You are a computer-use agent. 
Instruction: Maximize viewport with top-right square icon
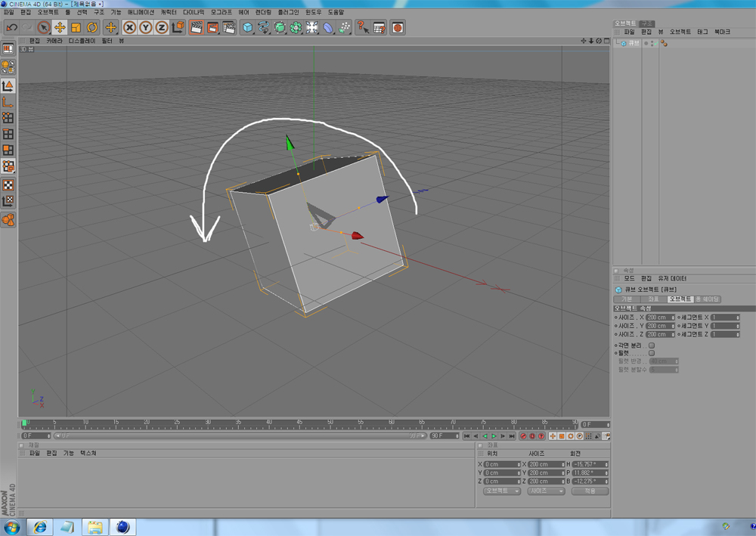pyautogui.click(x=606, y=41)
